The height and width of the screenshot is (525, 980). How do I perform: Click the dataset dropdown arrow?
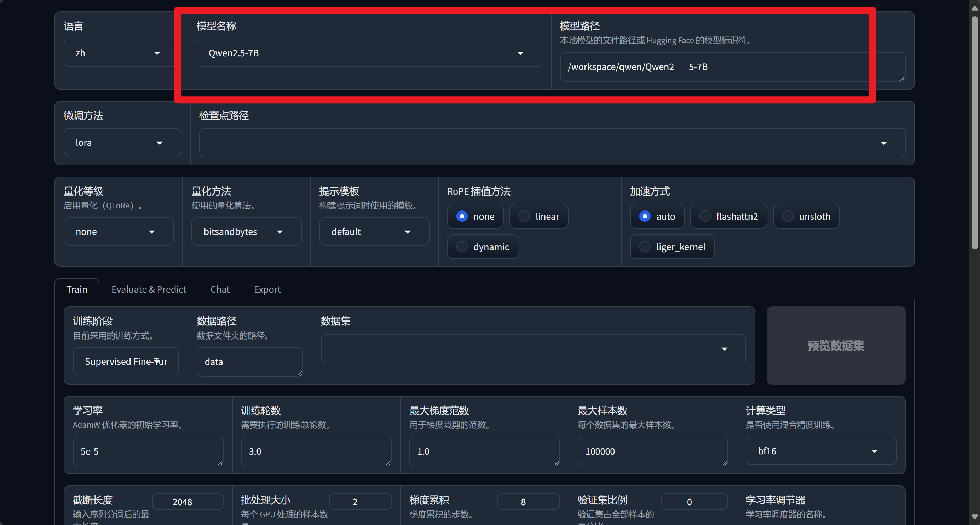click(x=724, y=349)
